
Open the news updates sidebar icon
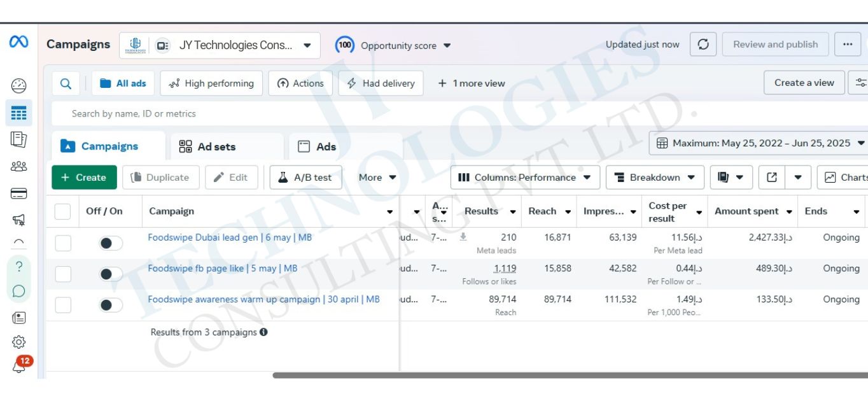pos(18,318)
